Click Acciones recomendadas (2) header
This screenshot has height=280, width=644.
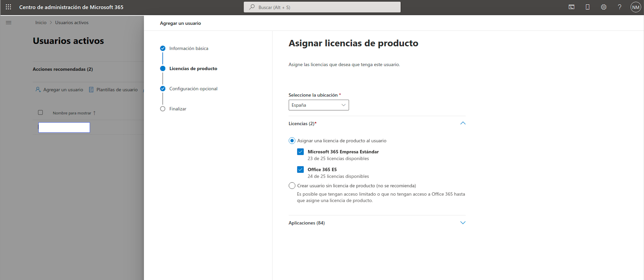(63, 69)
